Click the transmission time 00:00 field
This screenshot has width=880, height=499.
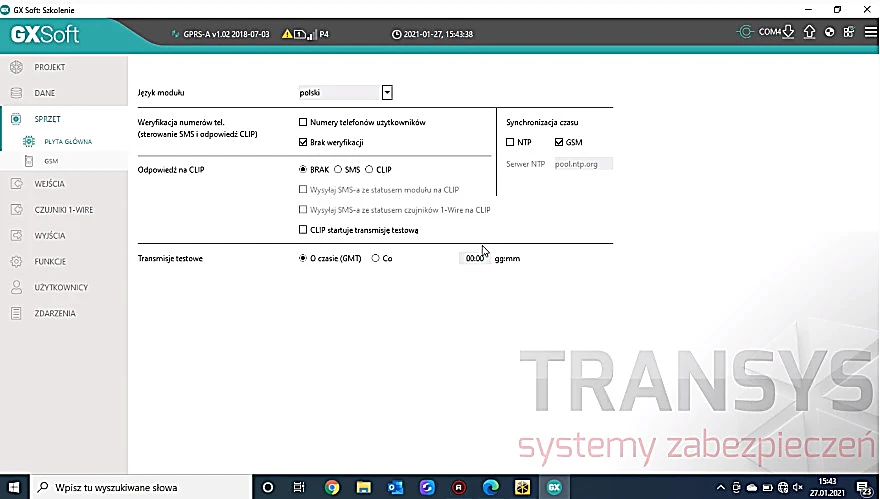click(475, 258)
